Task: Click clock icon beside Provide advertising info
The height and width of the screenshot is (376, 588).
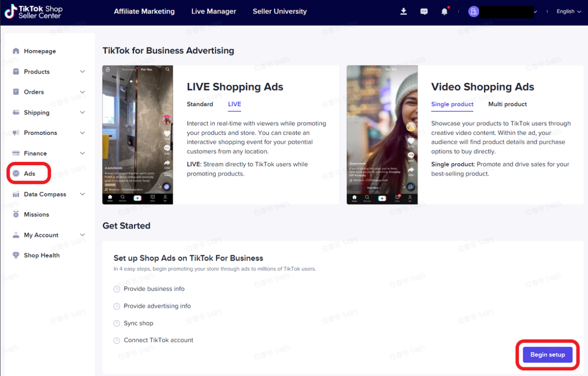Action: (x=117, y=306)
